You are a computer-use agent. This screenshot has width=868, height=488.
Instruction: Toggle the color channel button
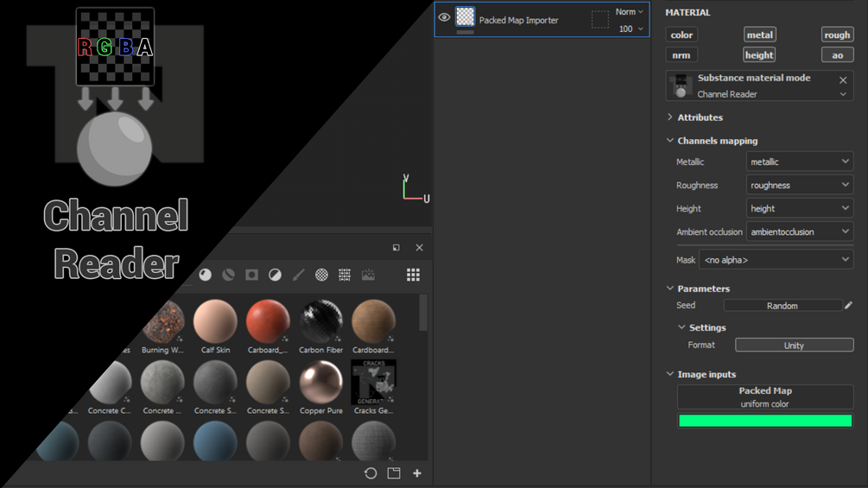pyautogui.click(x=681, y=35)
